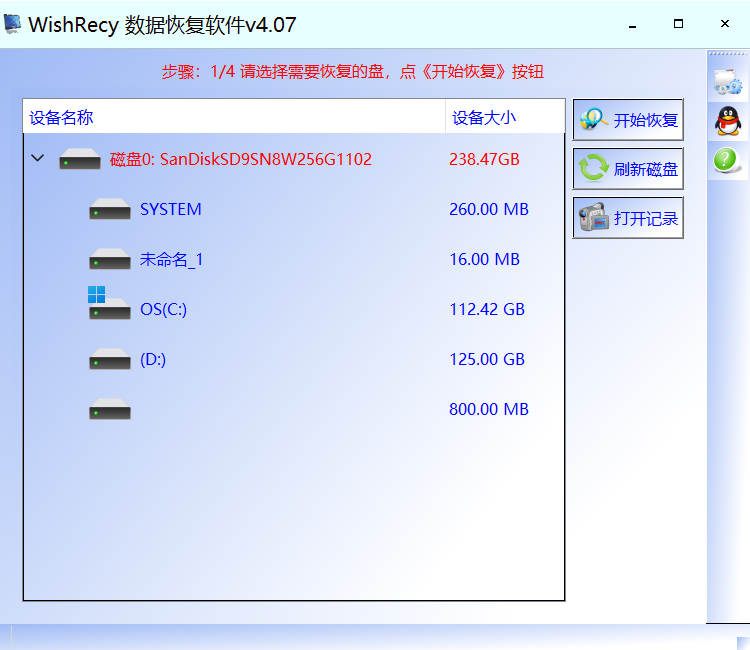The width and height of the screenshot is (750, 650).
Task: Click the Windows drive icon of OS(C:)
Action: click(109, 303)
